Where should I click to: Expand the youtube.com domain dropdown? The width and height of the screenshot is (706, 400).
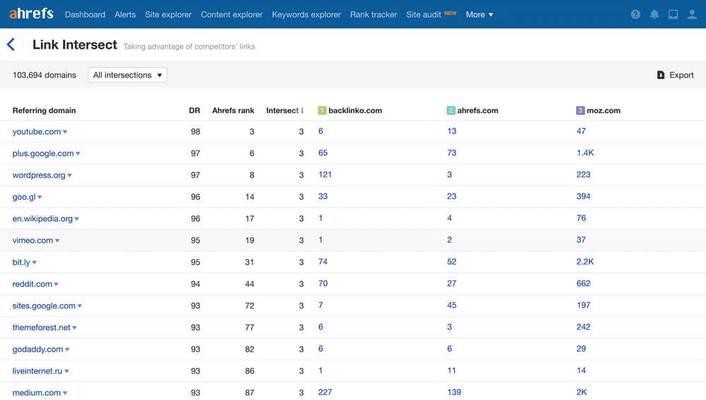[65, 132]
